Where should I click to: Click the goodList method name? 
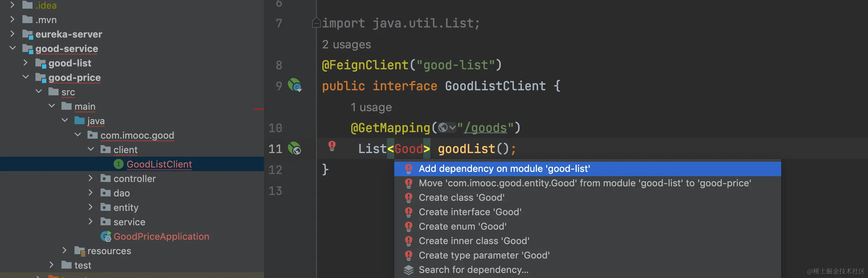pyautogui.click(x=466, y=149)
